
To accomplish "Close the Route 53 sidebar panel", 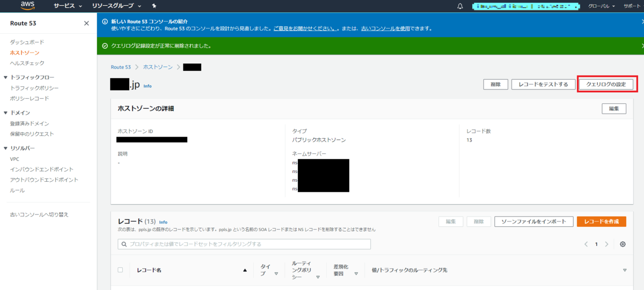I will click(x=86, y=23).
